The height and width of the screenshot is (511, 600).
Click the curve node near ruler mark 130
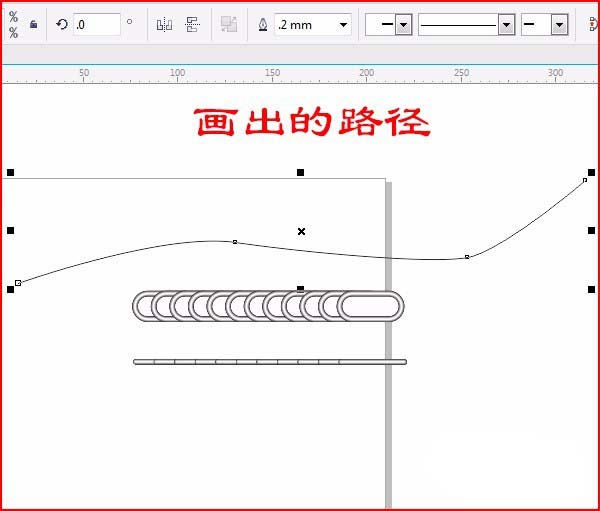pyautogui.click(x=235, y=242)
